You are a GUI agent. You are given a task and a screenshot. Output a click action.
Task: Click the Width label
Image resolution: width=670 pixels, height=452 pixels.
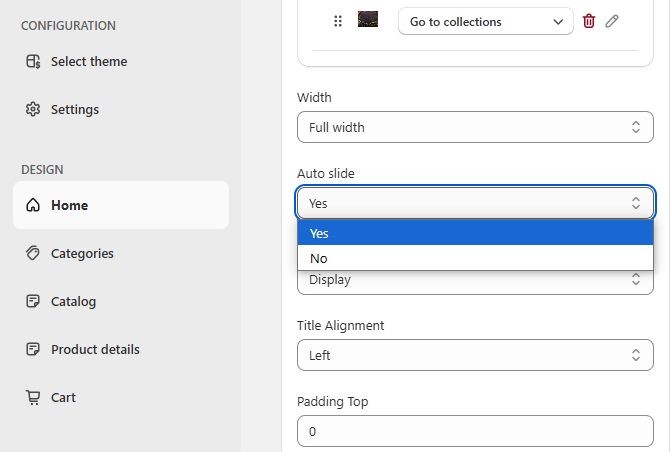point(314,97)
